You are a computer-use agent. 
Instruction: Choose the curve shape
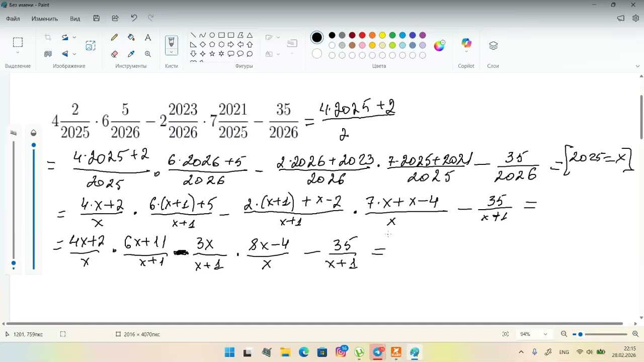pos(202,35)
